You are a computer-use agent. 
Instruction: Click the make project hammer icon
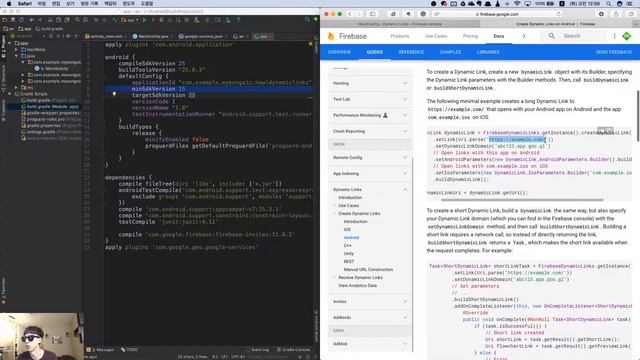pos(115,20)
